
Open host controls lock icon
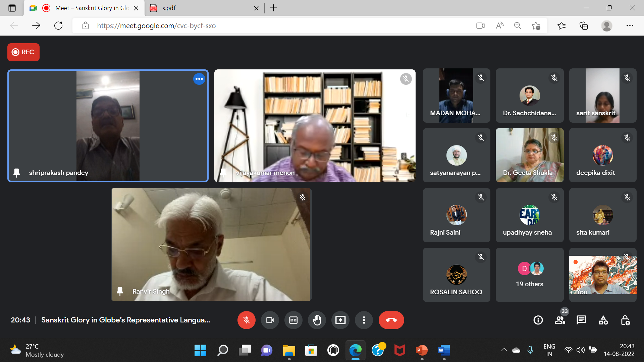click(625, 320)
